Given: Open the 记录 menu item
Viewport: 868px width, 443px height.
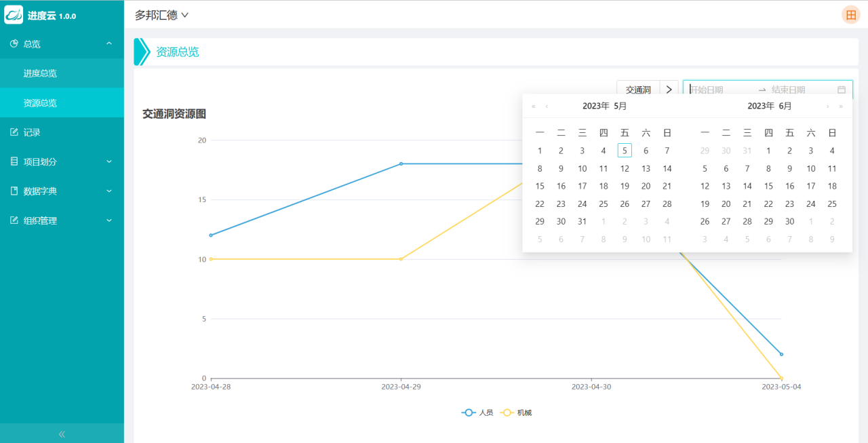Looking at the screenshot, I should pyautogui.click(x=32, y=132).
